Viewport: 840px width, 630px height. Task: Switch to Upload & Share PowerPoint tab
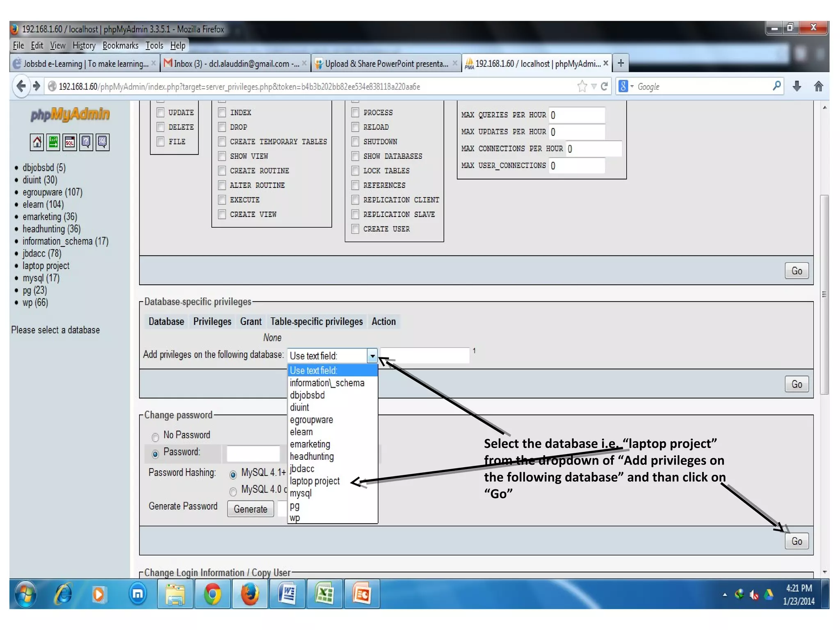386,63
